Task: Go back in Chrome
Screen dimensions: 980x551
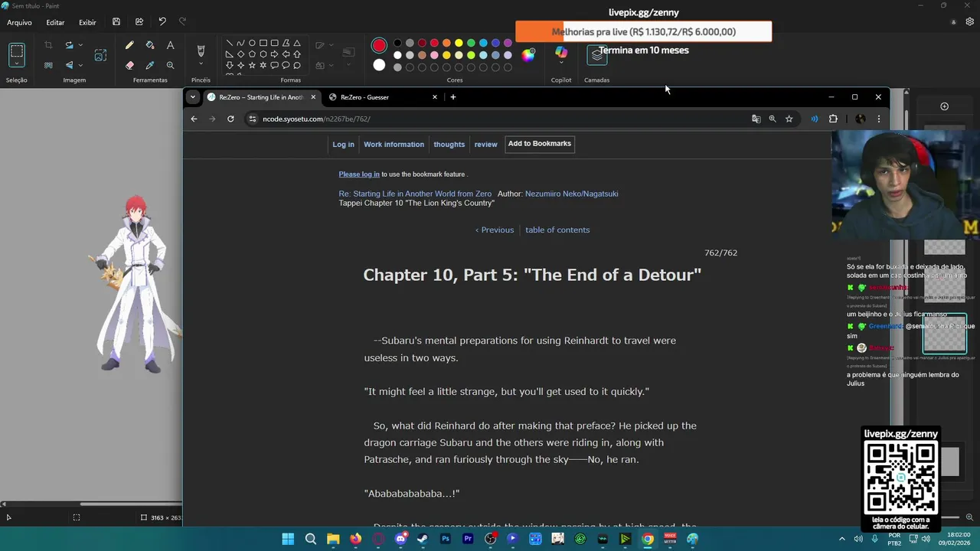Action: point(194,119)
